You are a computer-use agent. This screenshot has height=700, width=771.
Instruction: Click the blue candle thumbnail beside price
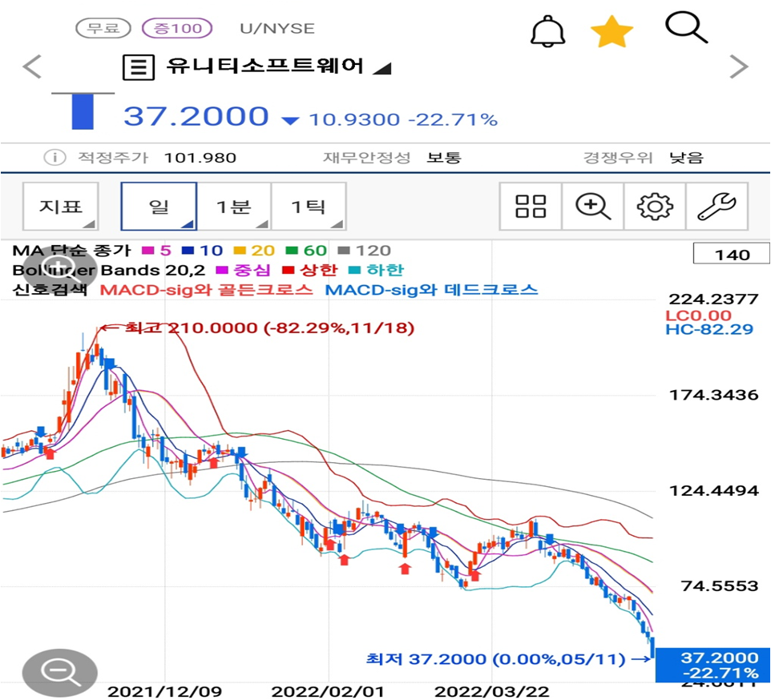click(83, 111)
